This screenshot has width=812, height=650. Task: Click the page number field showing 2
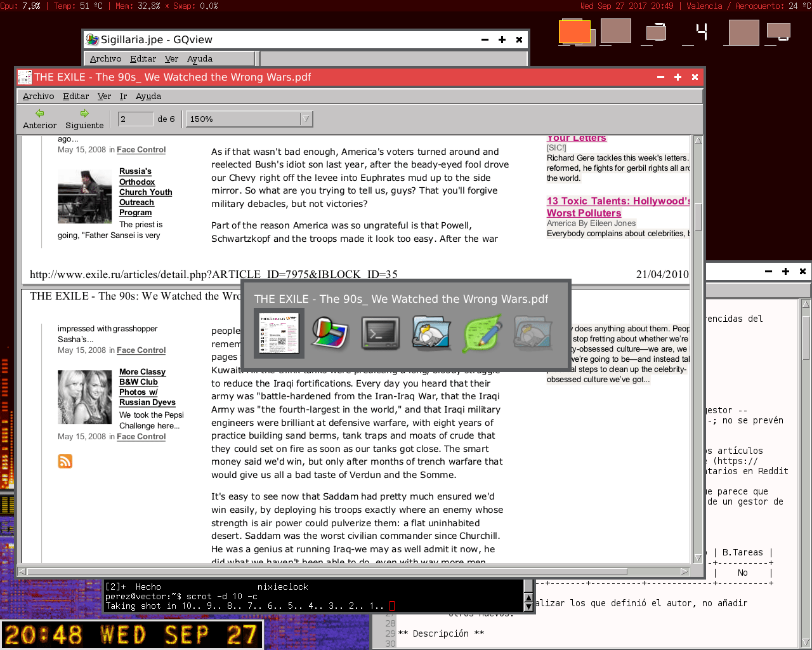136,119
